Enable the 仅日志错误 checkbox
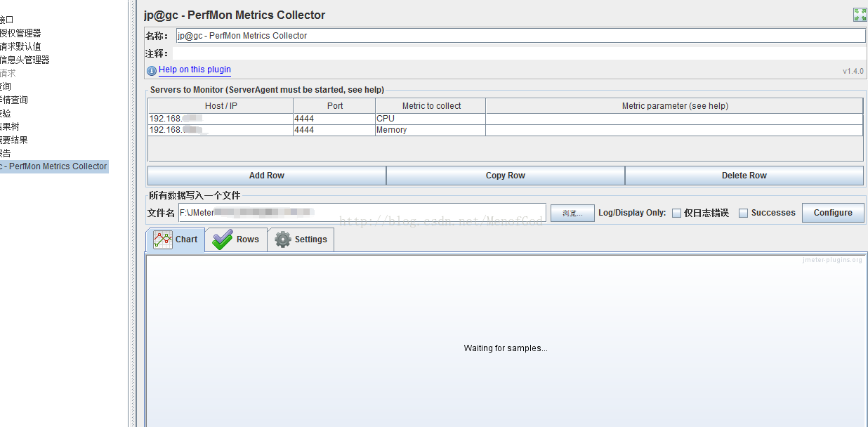Screen dimensions: 868x427 [x=676, y=213]
